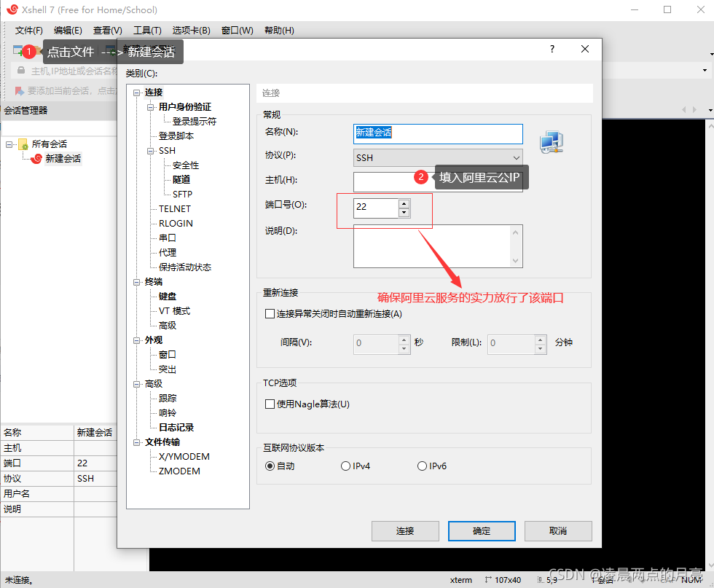Image resolution: width=714 pixels, height=588 pixels.
Task: Click the dialog help question mark
Action: 552,50
